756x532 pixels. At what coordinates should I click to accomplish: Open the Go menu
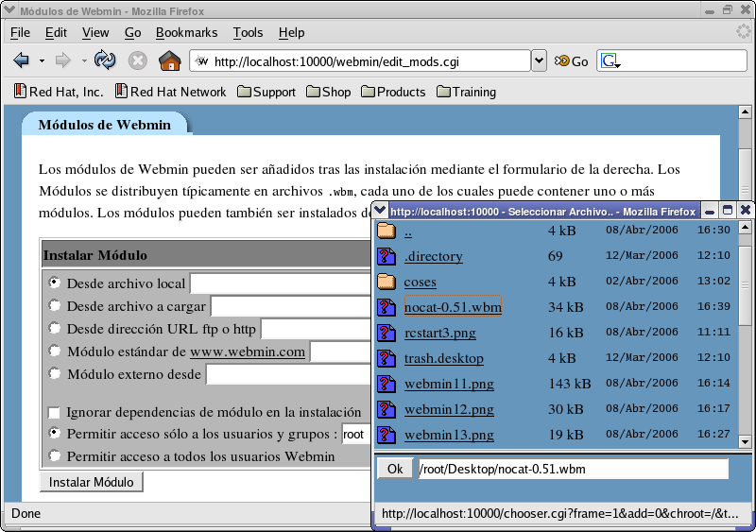(132, 32)
